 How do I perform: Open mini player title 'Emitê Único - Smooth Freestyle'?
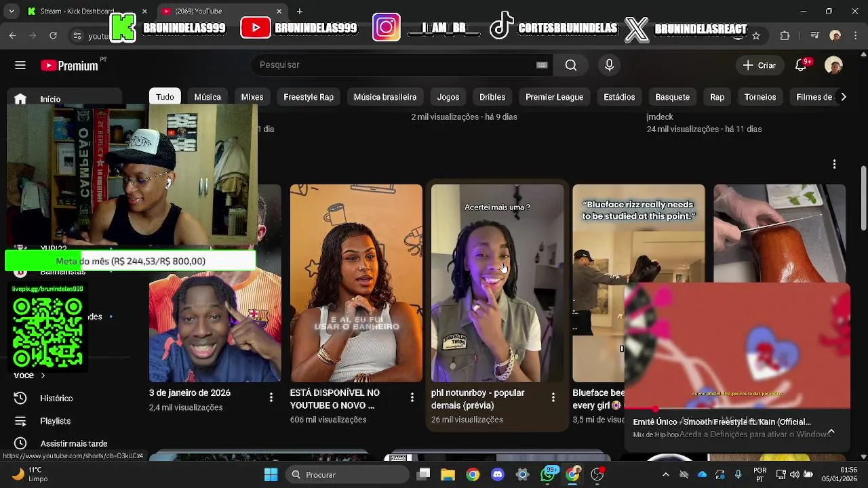click(722, 422)
